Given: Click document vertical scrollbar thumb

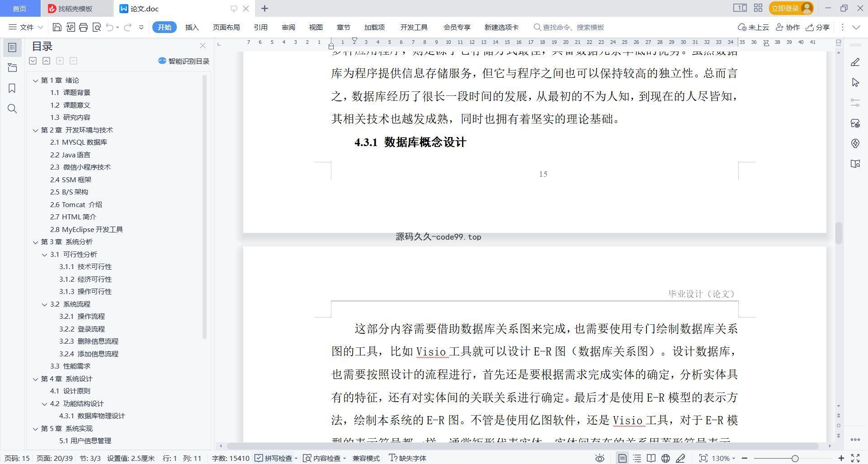Looking at the screenshot, I should coord(839,233).
